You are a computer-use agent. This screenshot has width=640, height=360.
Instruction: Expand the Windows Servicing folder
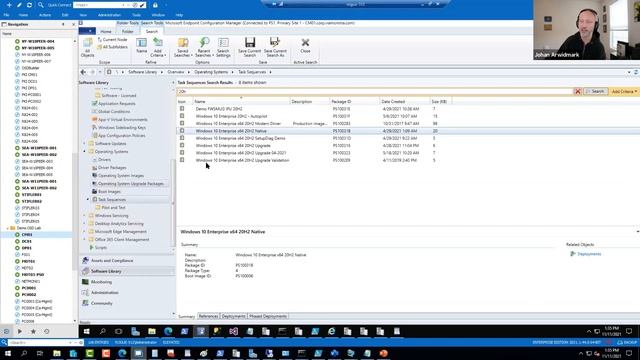coord(84,216)
